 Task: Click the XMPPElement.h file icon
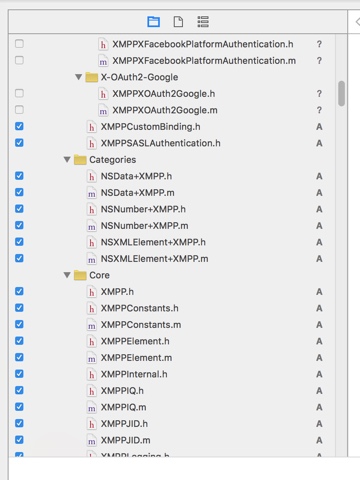(x=91, y=341)
